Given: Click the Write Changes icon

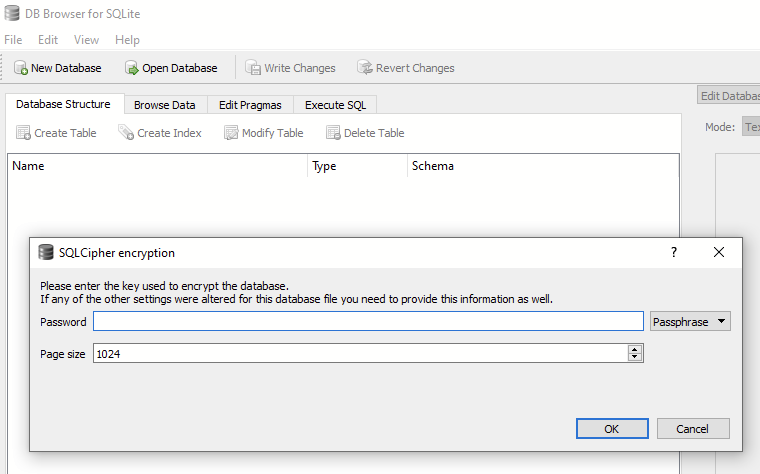Looking at the screenshot, I should point(253,68).
